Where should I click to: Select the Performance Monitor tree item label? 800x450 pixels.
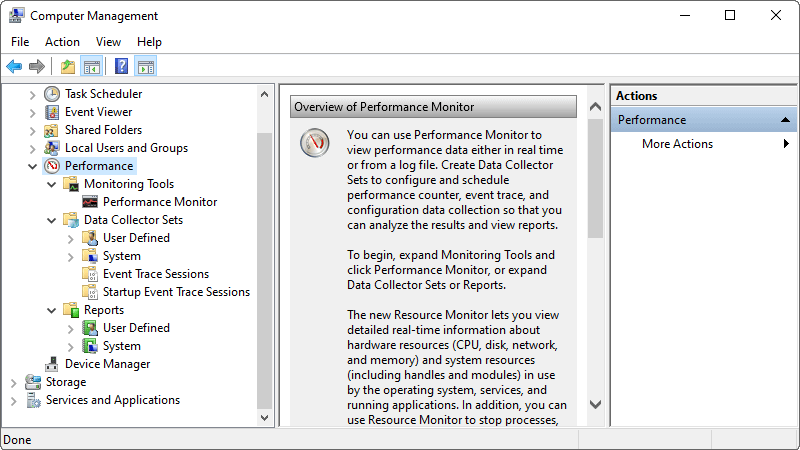pos(160,202)
